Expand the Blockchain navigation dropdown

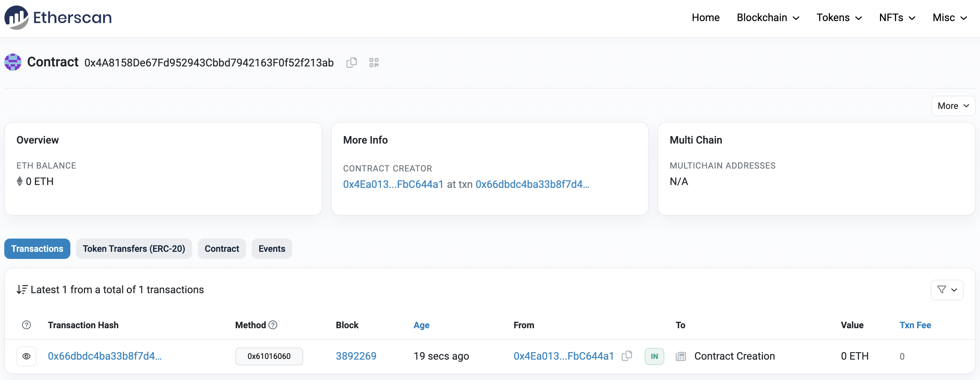(767, 17)
